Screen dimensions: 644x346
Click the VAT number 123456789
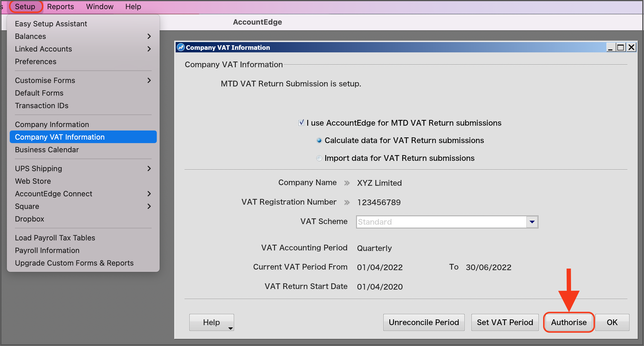[379, 202]
